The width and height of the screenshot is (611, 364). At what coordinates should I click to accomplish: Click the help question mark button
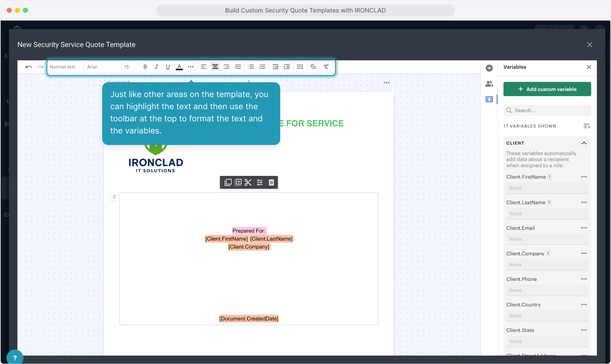15,358
